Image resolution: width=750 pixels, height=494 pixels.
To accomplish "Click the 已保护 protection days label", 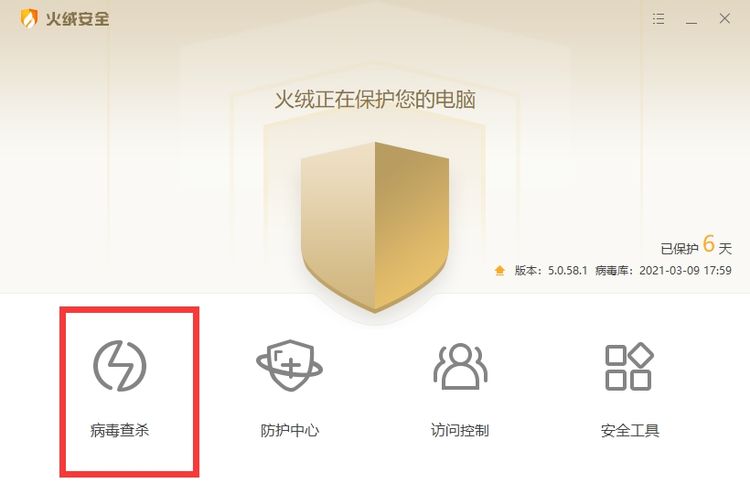I will [679, 249].
